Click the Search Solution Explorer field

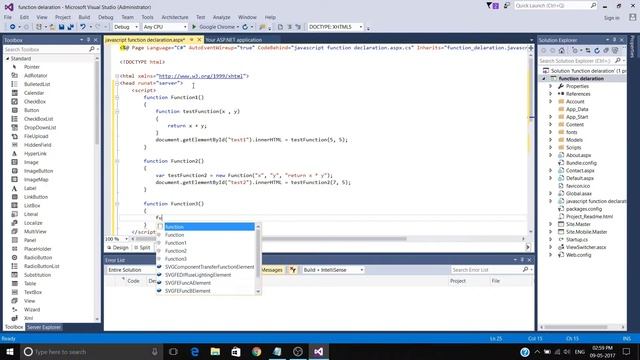coord(582,61)
